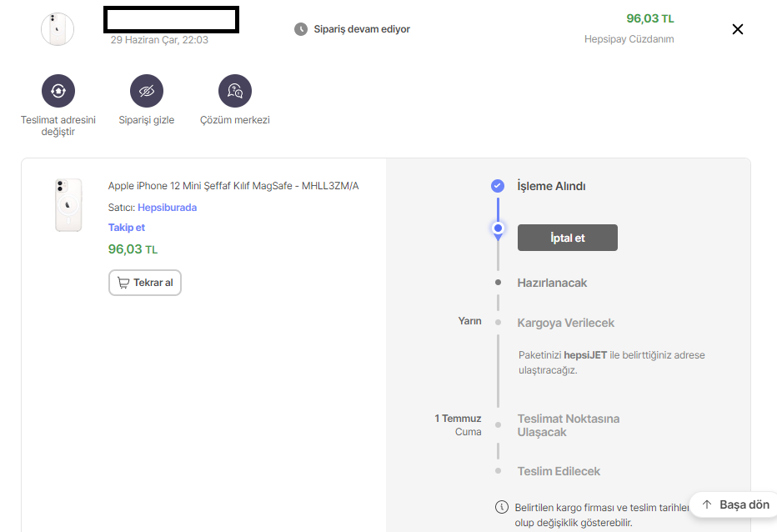Click the Siparişi gizle label
The height and width of the screenshot is (532, 777).
tap(147, 120)
